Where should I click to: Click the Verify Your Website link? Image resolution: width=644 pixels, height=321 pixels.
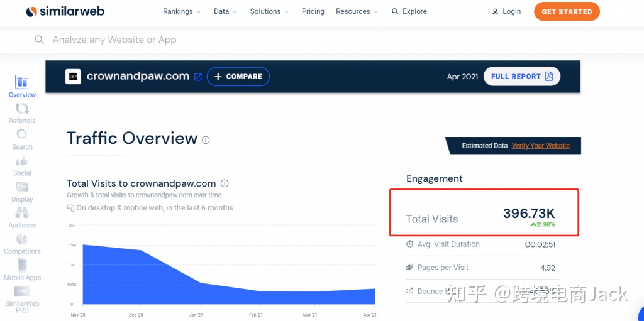[540, 146]
